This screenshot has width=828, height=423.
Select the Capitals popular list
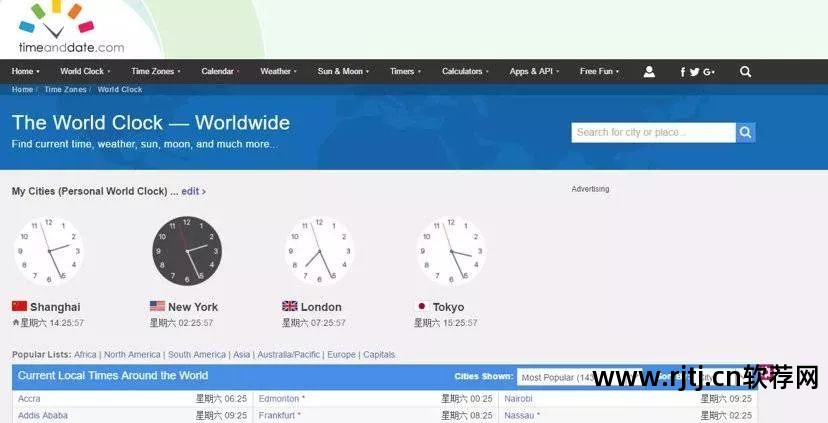click(x=379, y=355)
